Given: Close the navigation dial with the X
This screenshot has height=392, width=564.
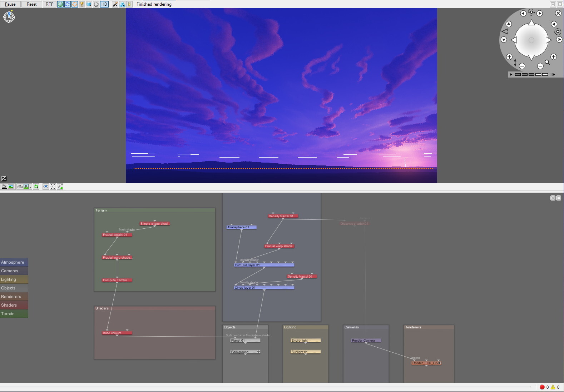Looking at the screenshot, I should [x=558, y=13].
